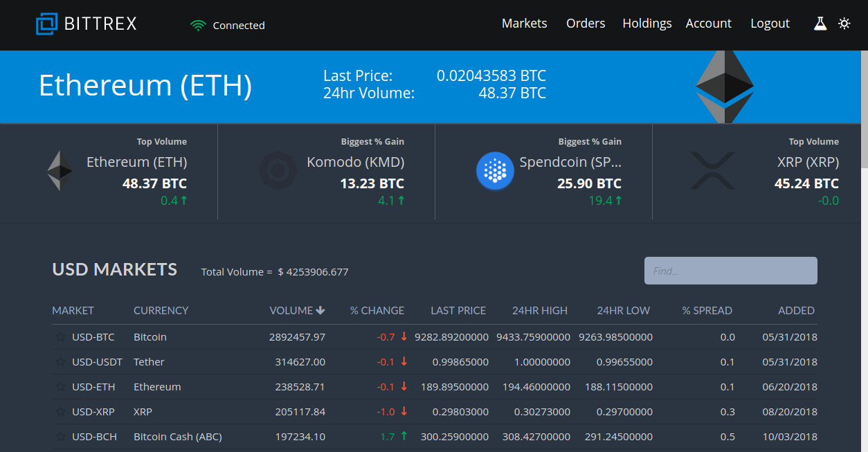
Task: Favorite the USD-XRP market star
Action: [x=60, y=412]
